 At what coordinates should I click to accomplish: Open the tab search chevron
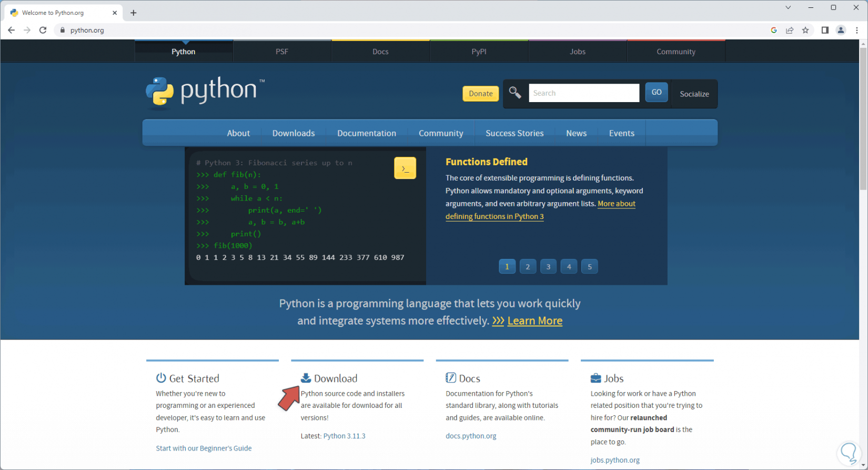[x=788, y=7]
